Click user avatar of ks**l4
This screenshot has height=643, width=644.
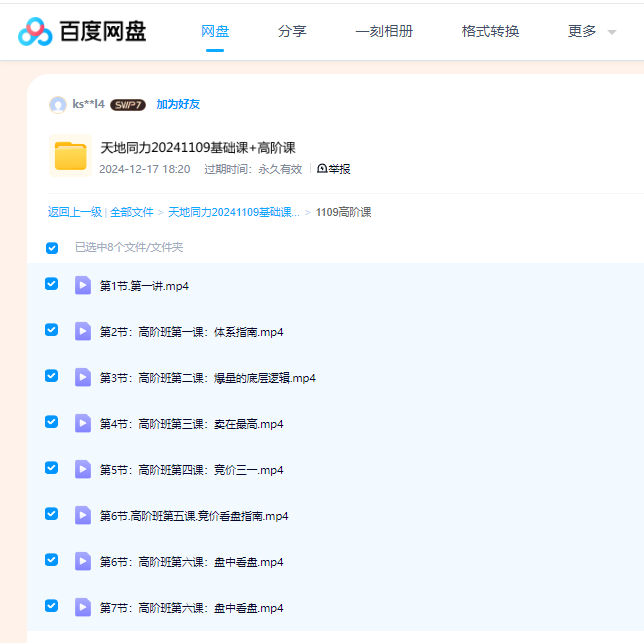pos(58,105)
